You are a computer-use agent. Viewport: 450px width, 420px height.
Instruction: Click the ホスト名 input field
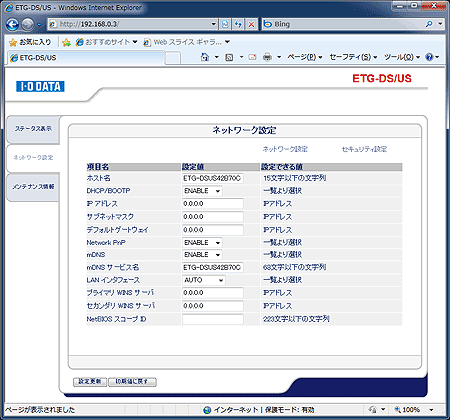click(x=213, y=178)
